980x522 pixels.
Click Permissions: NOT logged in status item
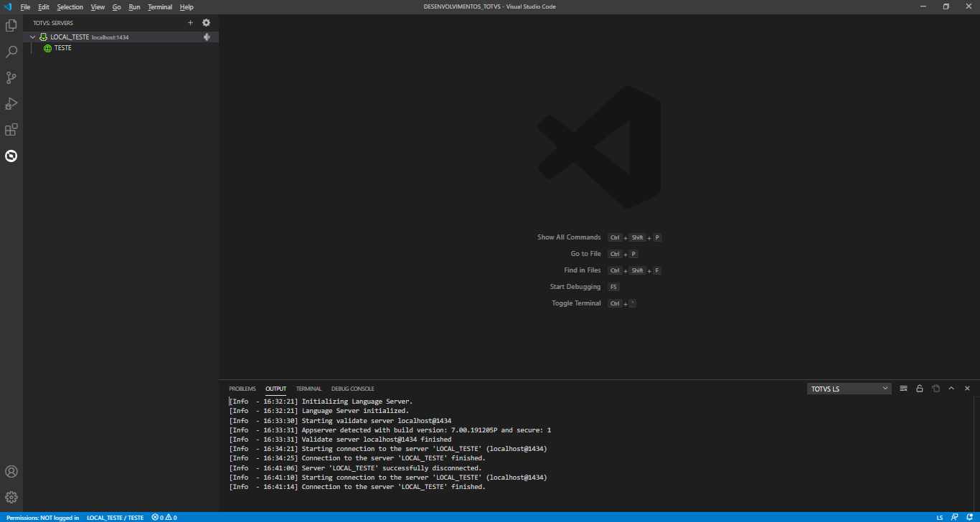41,516
